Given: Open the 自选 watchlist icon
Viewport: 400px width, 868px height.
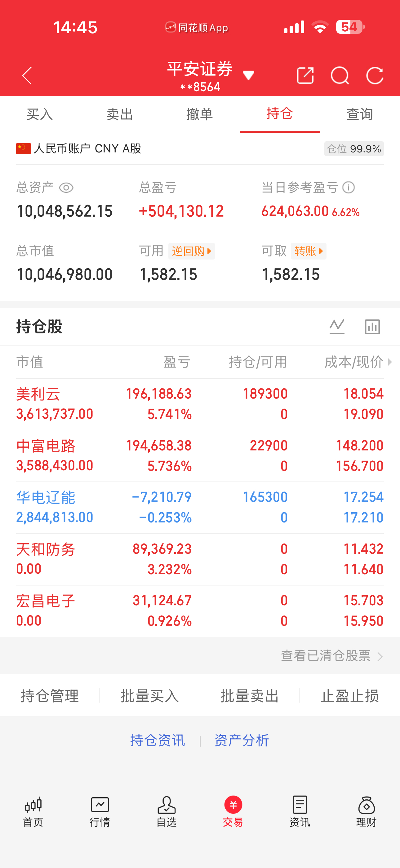Looking at the screenshot, I should [166, 811].
